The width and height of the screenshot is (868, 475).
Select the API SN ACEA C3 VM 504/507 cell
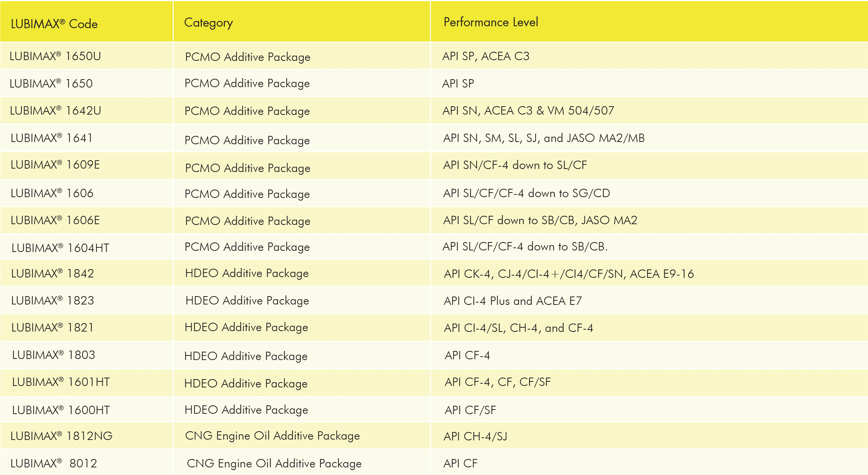click(x=649, y=110)
